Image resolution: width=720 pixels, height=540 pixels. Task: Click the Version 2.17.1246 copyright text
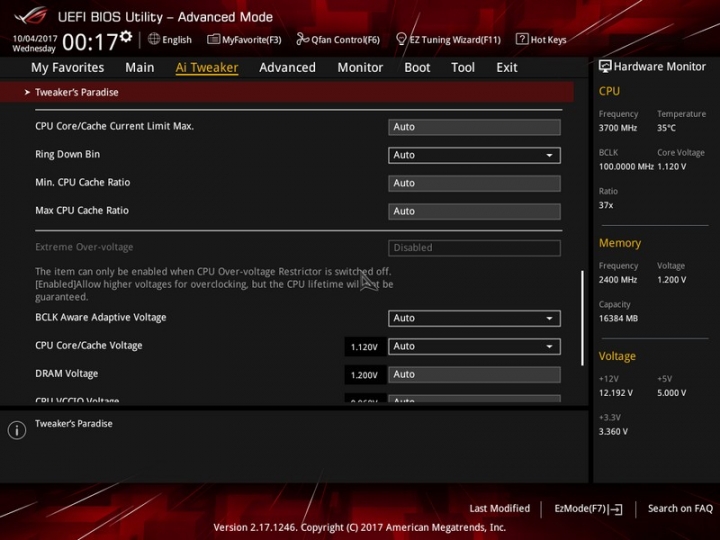[360, 527]
